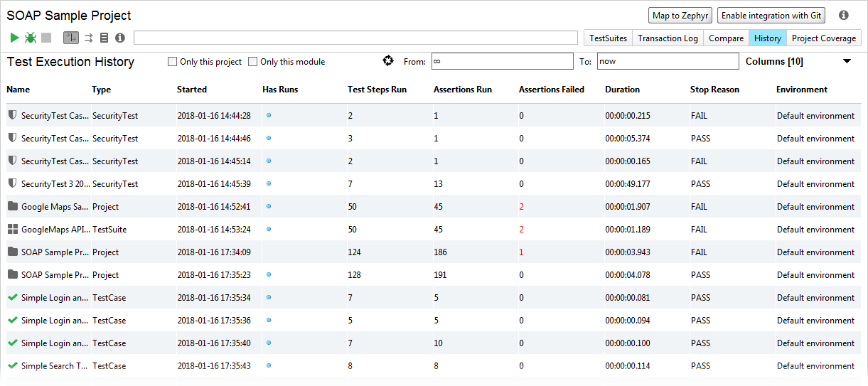Switch to the Transaction Log tab
The width and height of the screenshot is (868, 386).
click(x=668, y=38)
